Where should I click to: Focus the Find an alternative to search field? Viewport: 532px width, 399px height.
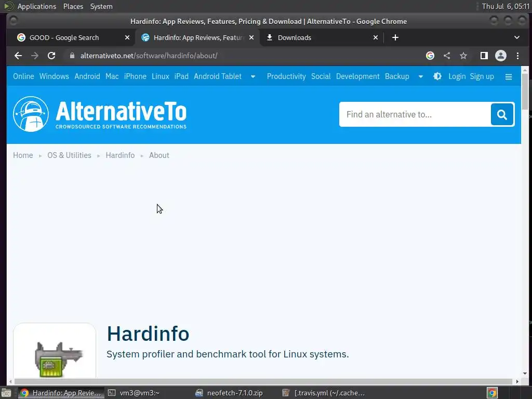click(x=415, y=114)
